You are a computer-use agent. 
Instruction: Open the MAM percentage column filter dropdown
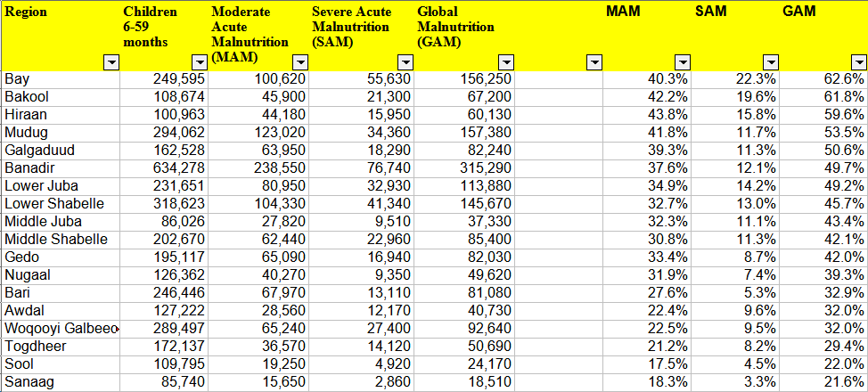(x=683, y=62)
